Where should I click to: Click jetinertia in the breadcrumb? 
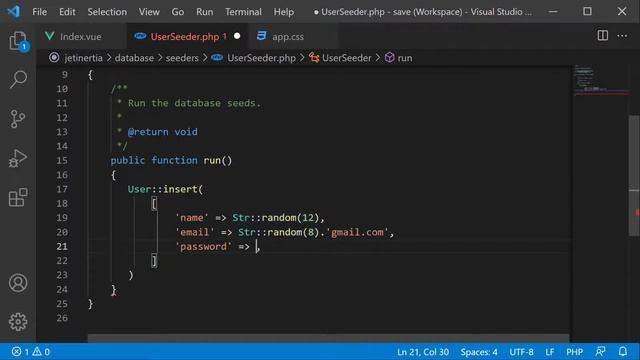(83, 58)
